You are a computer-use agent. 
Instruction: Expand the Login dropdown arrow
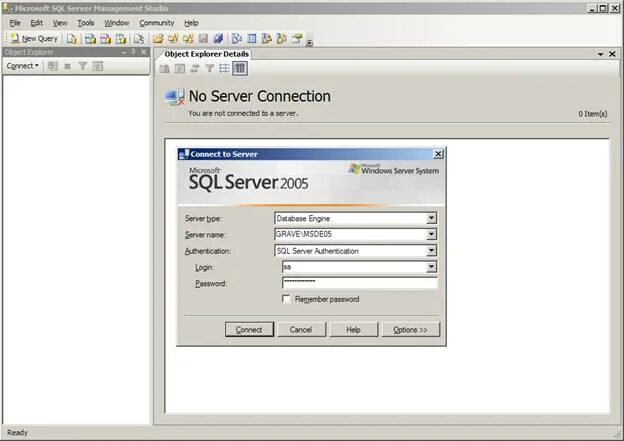coord(431,267)
